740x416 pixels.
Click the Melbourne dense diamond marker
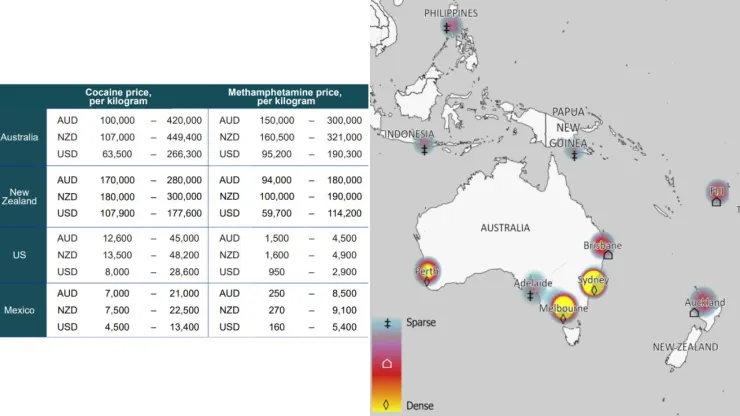click(563, 318)
